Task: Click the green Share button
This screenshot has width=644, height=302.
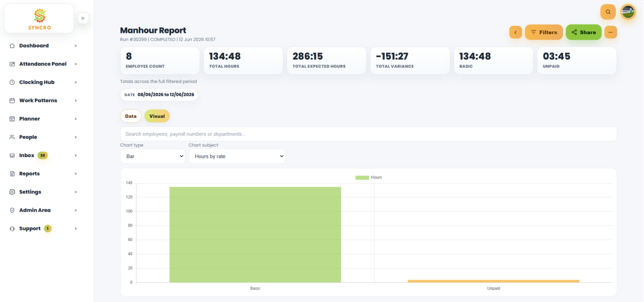Action: (x=584, y=32)
